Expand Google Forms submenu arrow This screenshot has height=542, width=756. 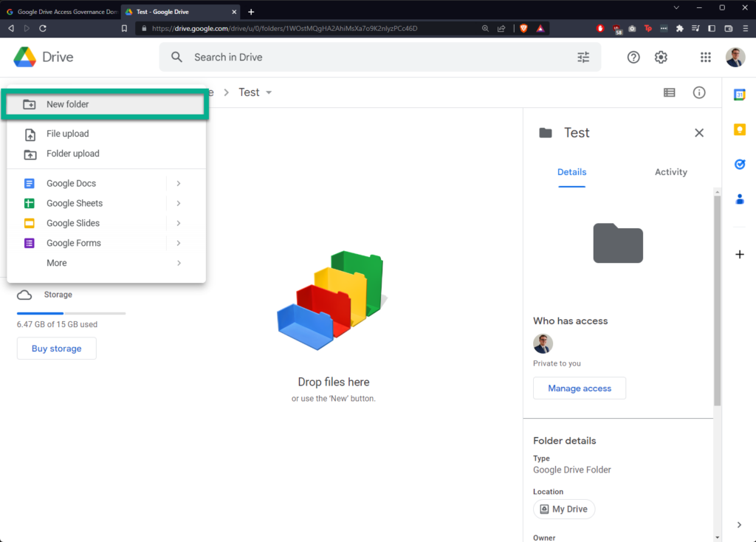pyautogui.click(x=179, y=243)
